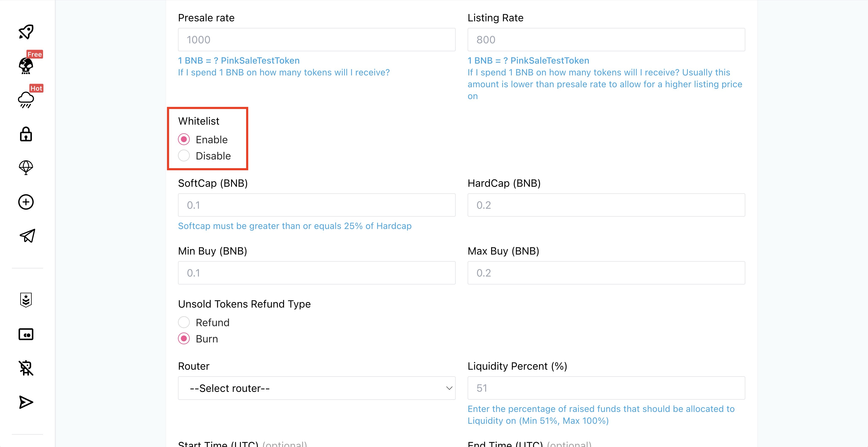Click the 'Unsold Tokens Refund Type' label
868x447 pixels.
pos(244,304)
